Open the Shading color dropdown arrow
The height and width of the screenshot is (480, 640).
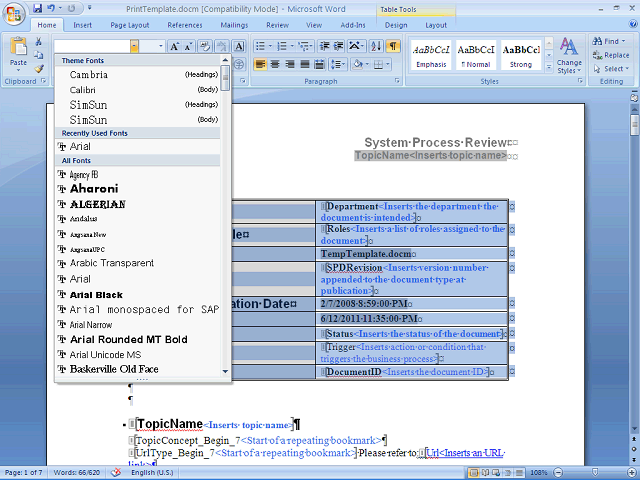pos(367,64)
